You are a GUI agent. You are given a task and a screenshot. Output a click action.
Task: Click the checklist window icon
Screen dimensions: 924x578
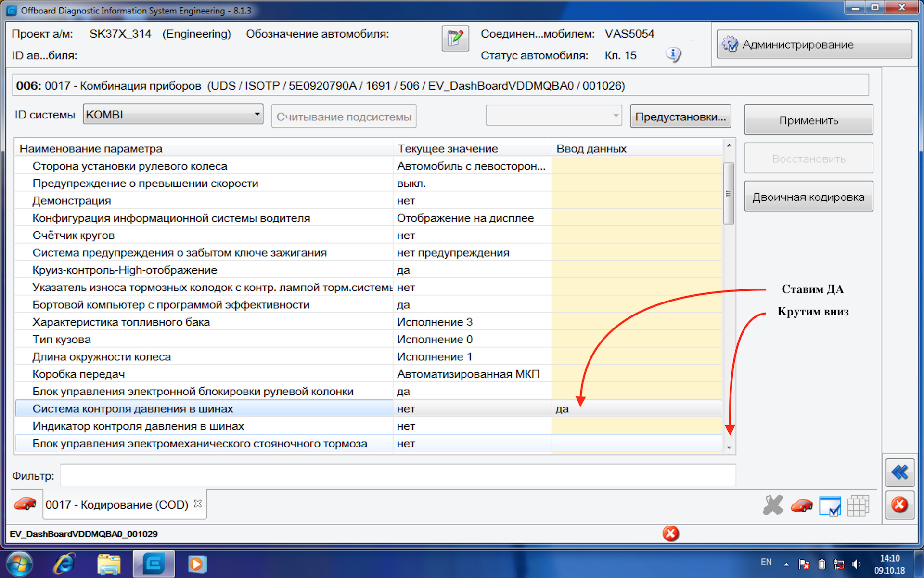[830, 506]
